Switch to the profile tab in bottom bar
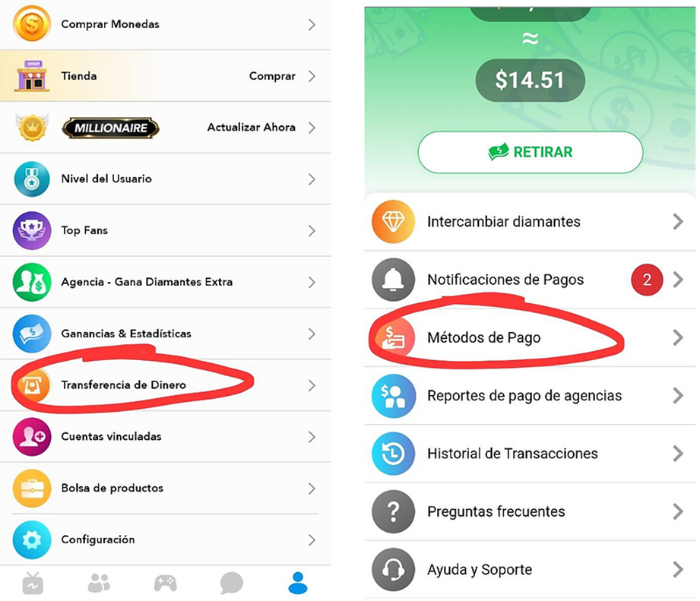700x601 pixels. point(298,584)
